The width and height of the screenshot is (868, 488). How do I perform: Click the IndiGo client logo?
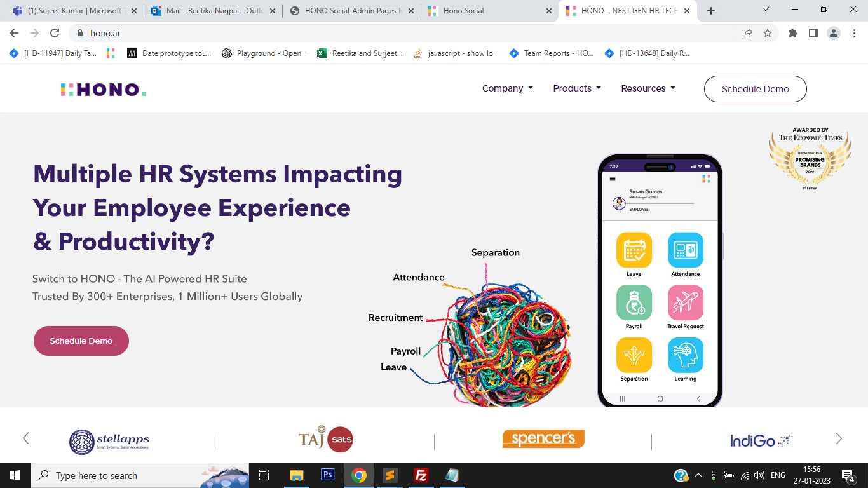pyautogui.click(x=760, y=440)
